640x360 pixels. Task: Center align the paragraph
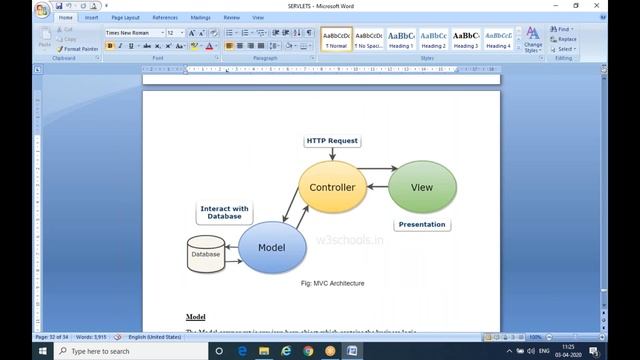coord(240,46)
